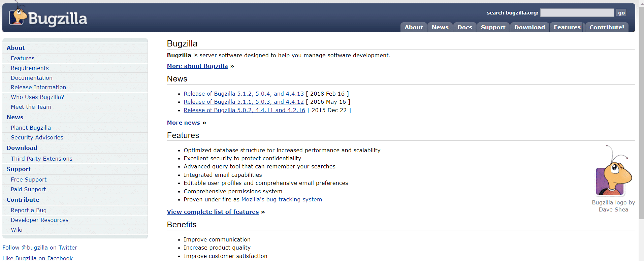This screenshot has width=644, height=261.
Task: Click the go search button
Action: pyautogui.click(x=621, y=13)
